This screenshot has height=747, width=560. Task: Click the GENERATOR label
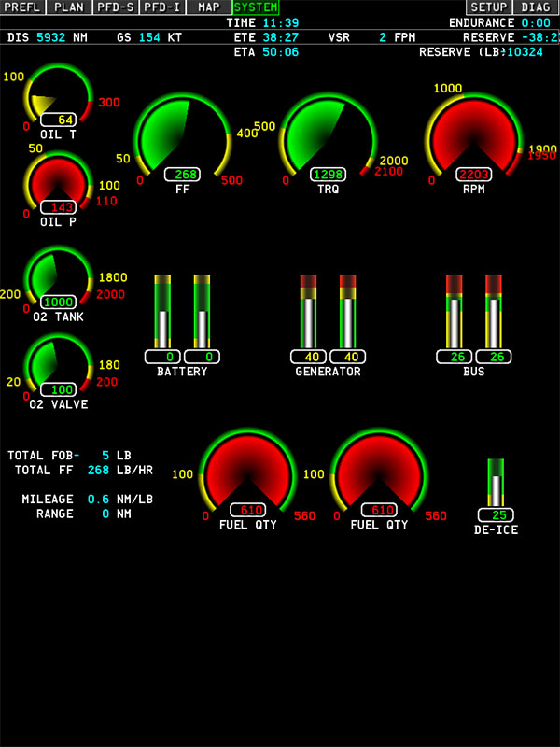point(329,372)
